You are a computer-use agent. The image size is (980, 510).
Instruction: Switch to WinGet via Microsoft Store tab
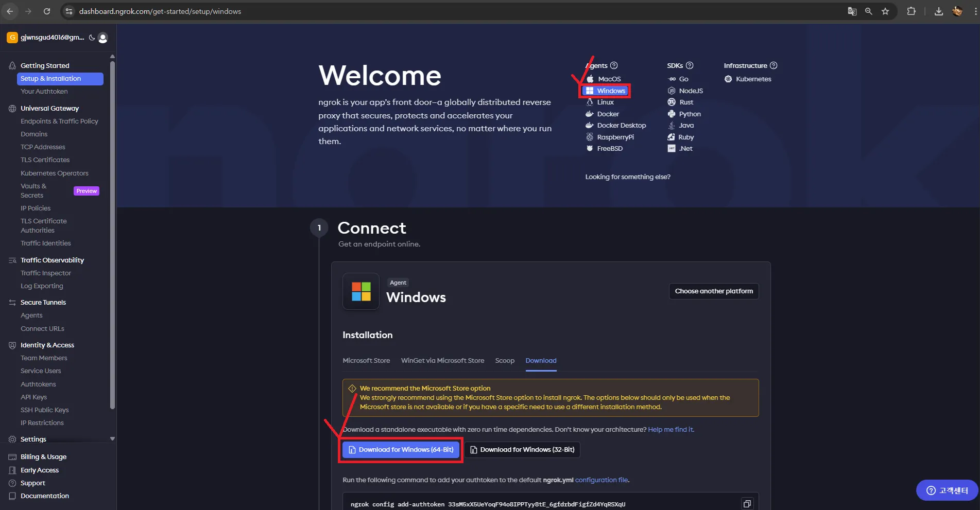(x=442, y=360)
